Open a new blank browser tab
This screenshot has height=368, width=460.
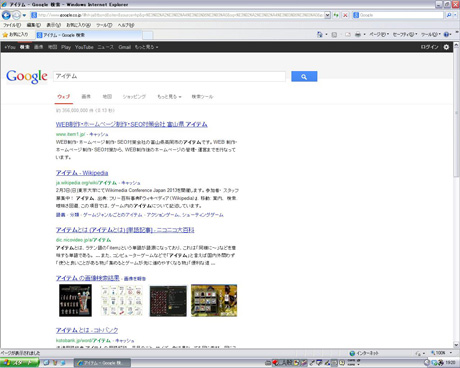pyautogui.click(x=148, y=35)
